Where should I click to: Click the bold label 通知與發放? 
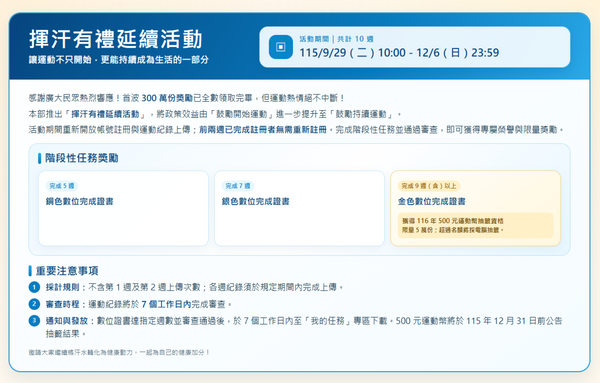[67, 321]
